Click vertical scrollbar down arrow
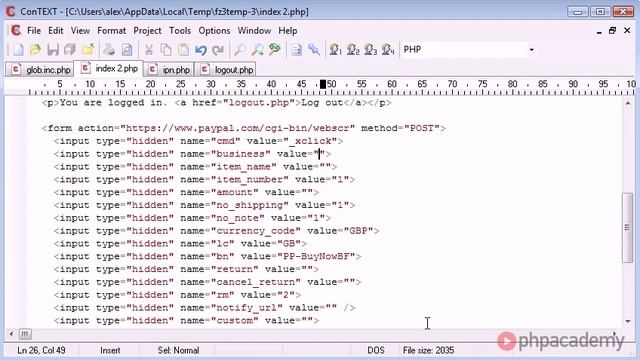 click(628, 321)
